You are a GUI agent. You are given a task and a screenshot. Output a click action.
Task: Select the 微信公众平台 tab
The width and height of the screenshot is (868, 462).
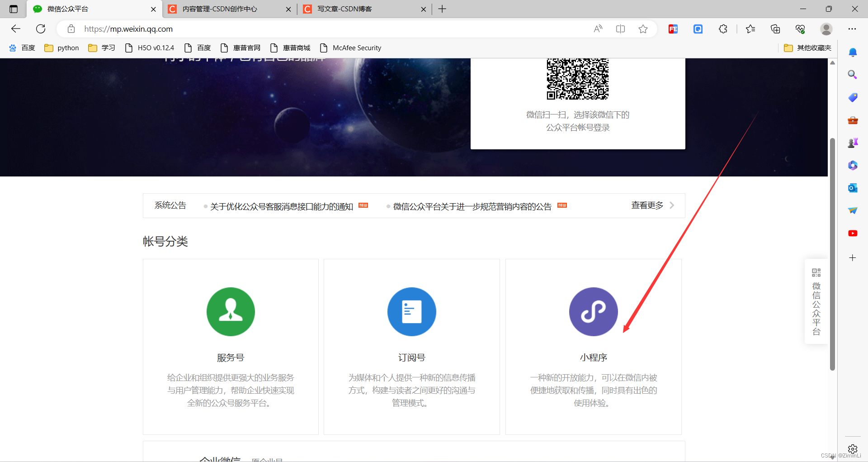[94, 9]
